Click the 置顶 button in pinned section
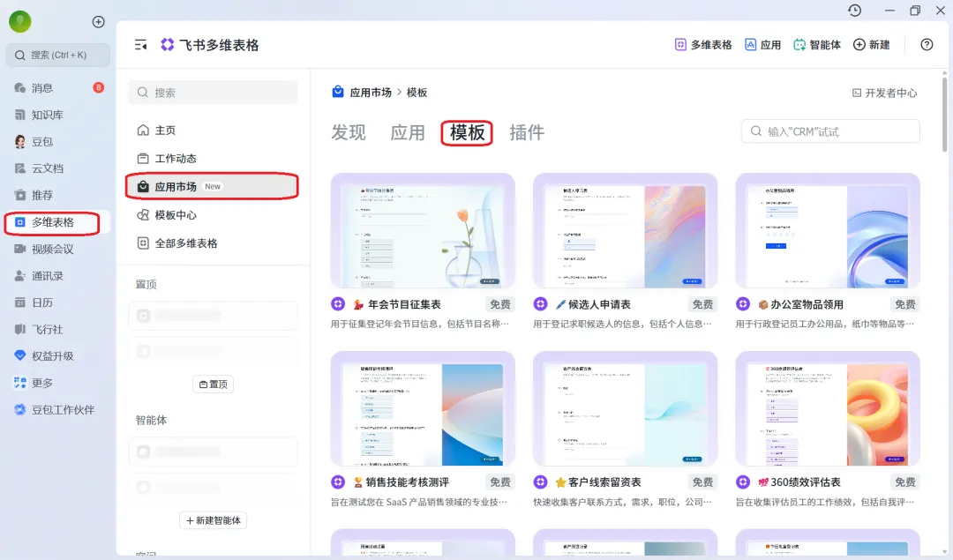This screenshot has width=953, height=560. coord(214,385)
